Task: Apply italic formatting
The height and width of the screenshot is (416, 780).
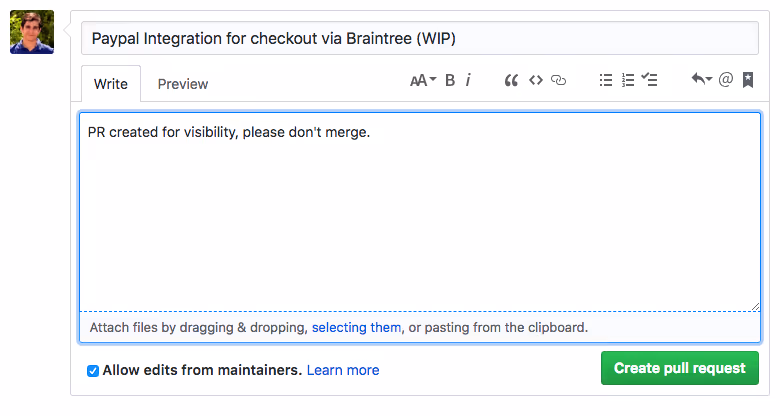Action: pos(468,80)
